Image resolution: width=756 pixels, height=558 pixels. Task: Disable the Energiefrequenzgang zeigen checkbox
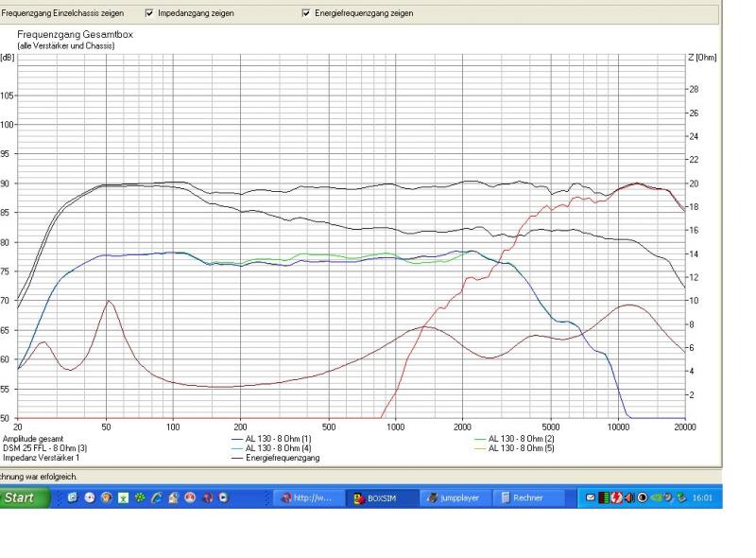coord(306,13)
